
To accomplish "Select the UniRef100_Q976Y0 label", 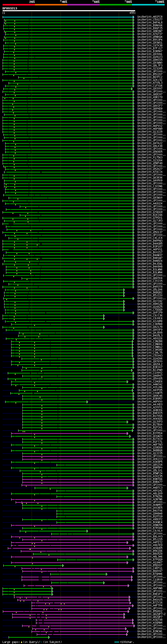I will [x=150, y=362].
